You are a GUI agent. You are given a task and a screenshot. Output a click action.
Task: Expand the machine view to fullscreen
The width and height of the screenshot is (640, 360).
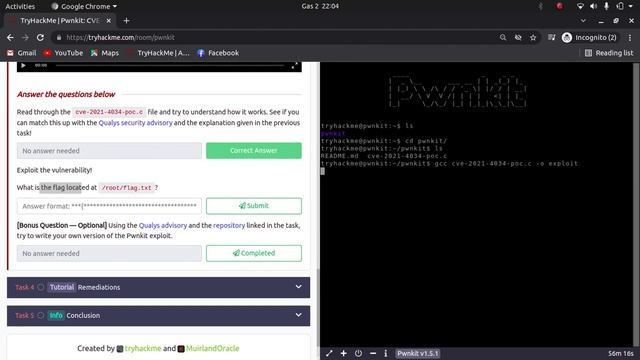click(329, 353)
